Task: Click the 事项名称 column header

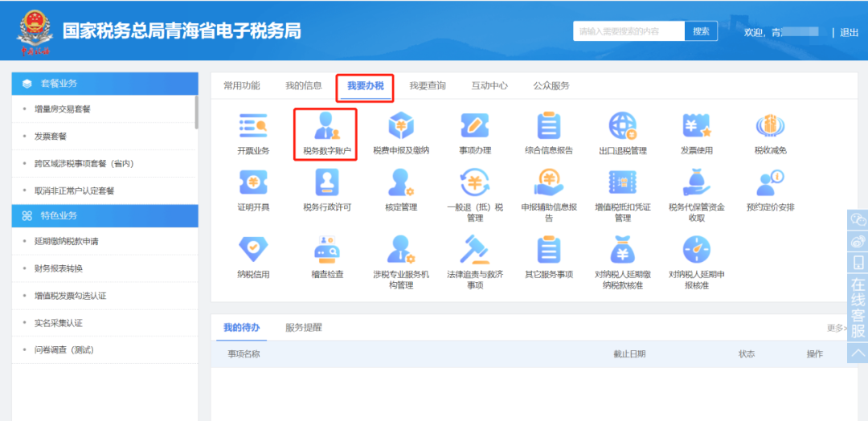Action: point(244,354)
